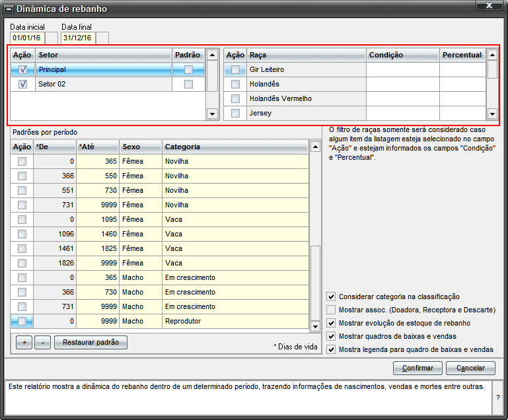Open the window menu icon beside the title

tap(9, 9)
